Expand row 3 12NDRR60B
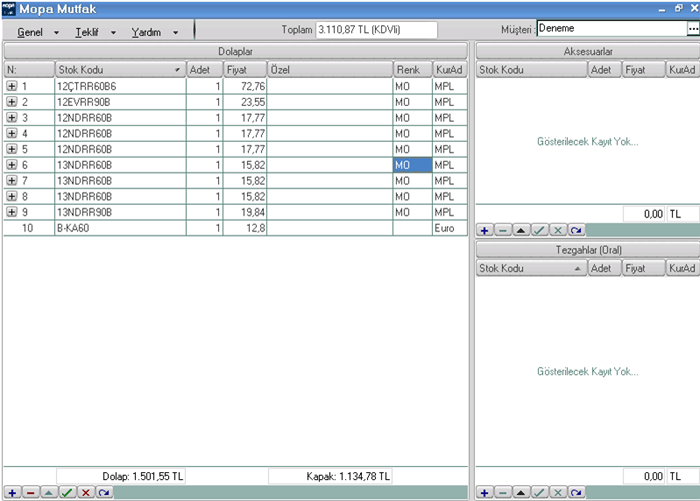 pos(12,117)
